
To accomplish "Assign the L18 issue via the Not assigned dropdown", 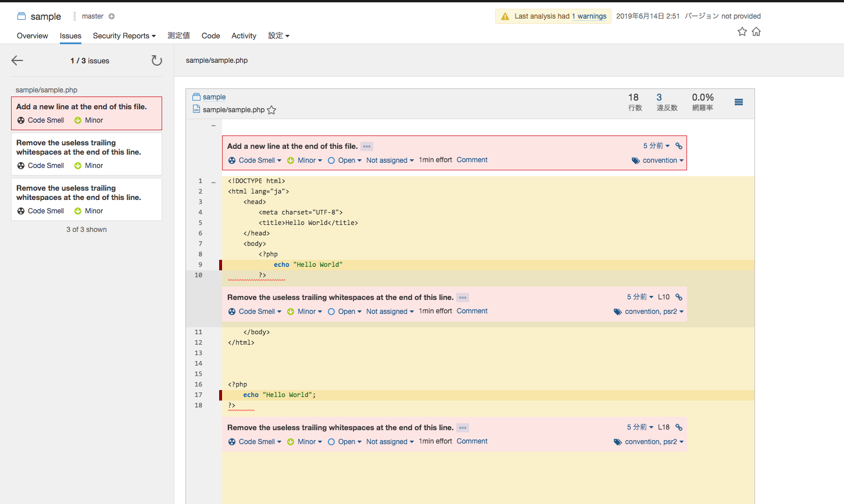I will point(390,442).
